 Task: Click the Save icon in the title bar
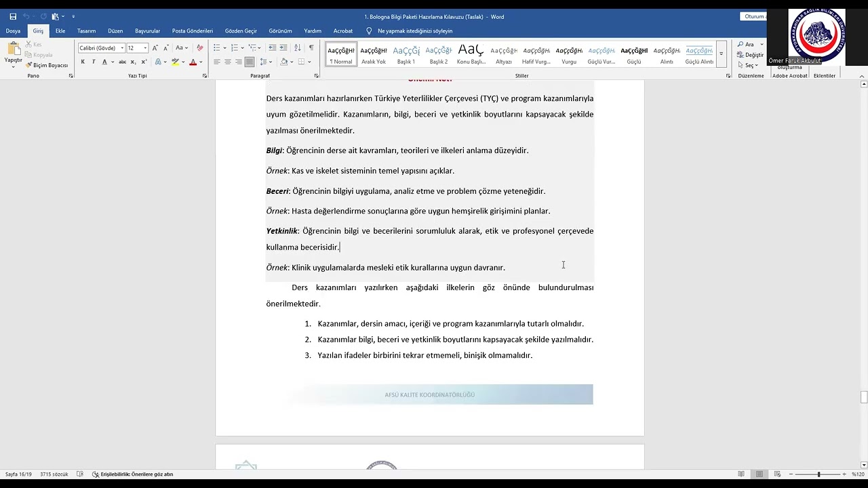13,16
